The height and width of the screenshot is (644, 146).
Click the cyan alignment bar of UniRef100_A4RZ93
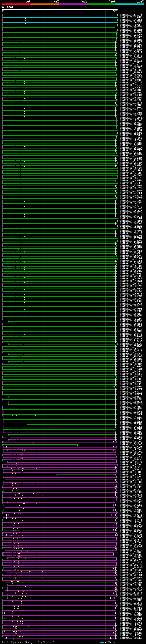click(x=60, y=22)
